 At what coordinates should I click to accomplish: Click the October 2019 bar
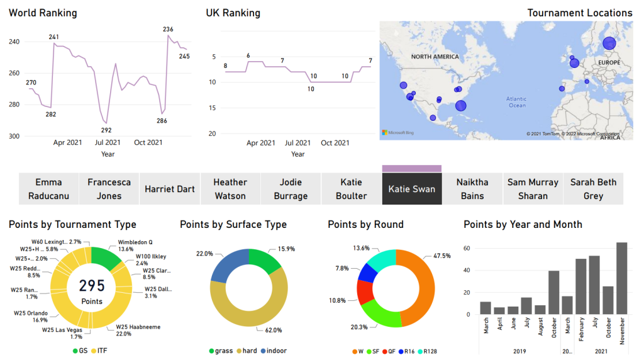tap(554, 293)
